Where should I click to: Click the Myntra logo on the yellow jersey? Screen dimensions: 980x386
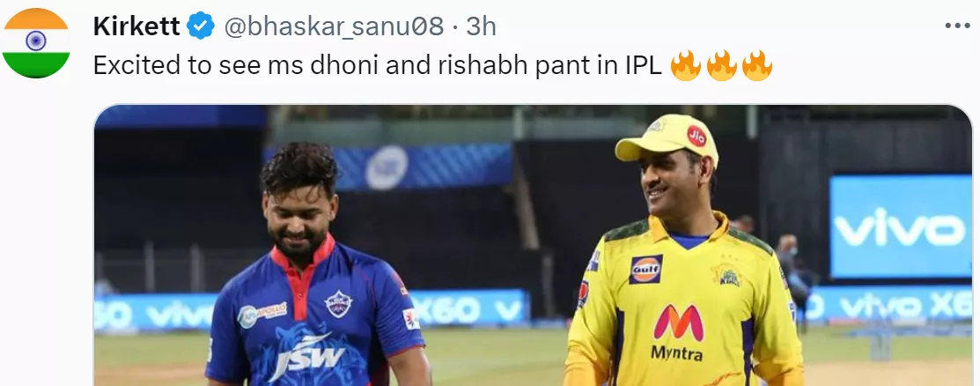pos(677,332)
